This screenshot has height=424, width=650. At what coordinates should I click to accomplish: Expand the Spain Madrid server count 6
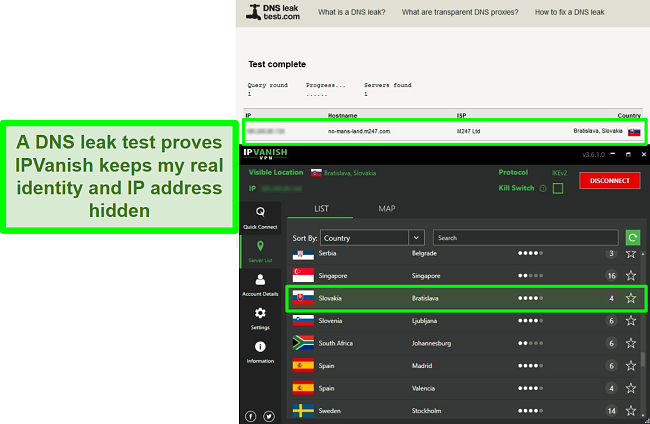click(x=611, y=366)
